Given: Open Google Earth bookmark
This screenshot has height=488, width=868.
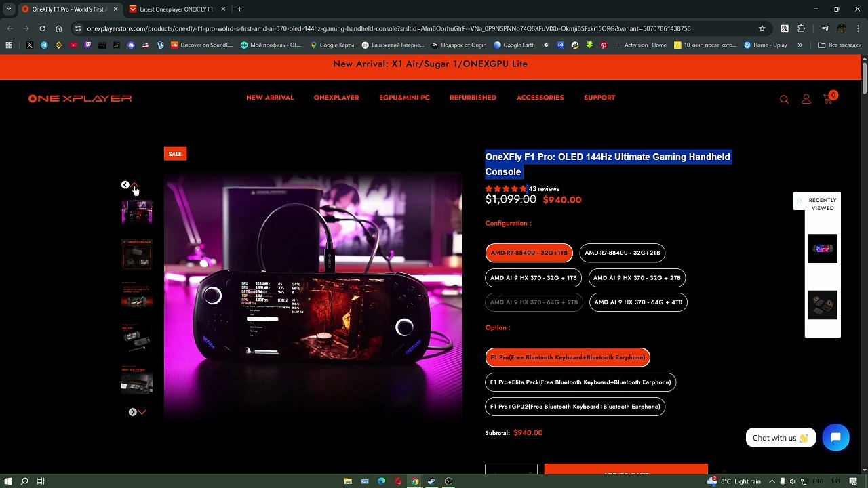Looking at the screenshot, I should pos(514,45).
